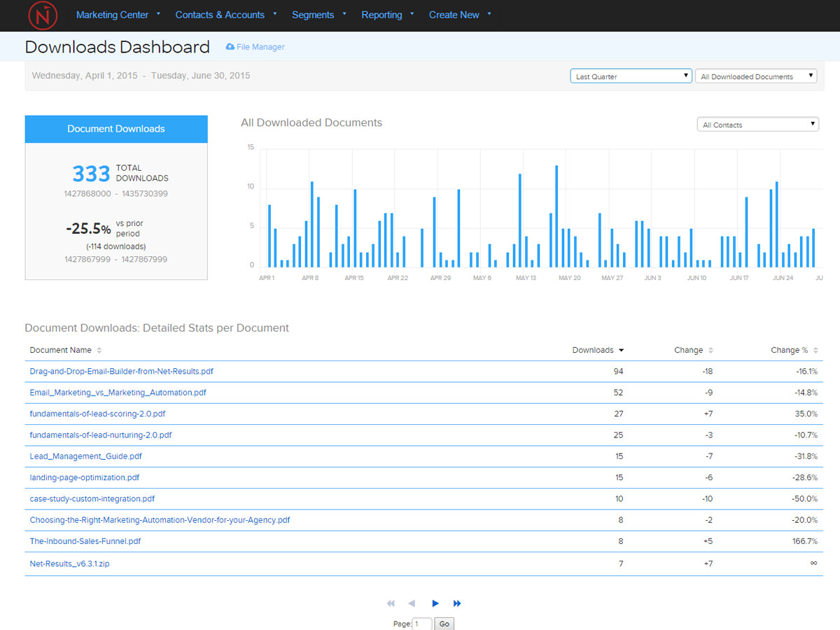Sort by Change column arrows
The height and width of the screenshot is (630, 840).
tap(710, 350)
